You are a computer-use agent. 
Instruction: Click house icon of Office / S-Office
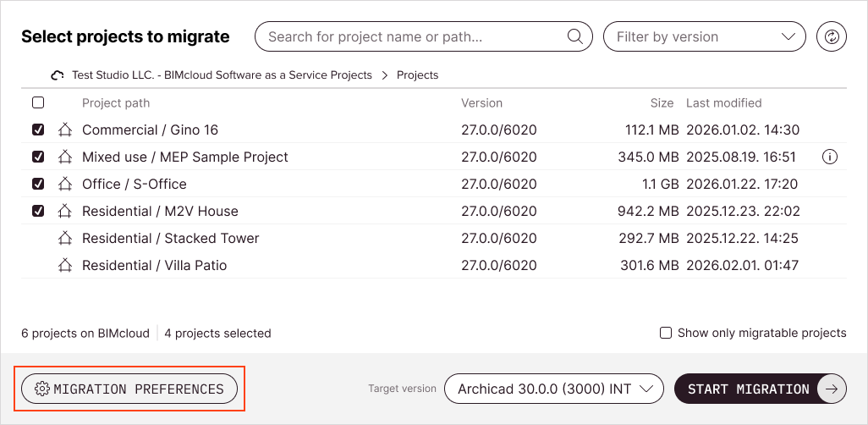(65, 185)
